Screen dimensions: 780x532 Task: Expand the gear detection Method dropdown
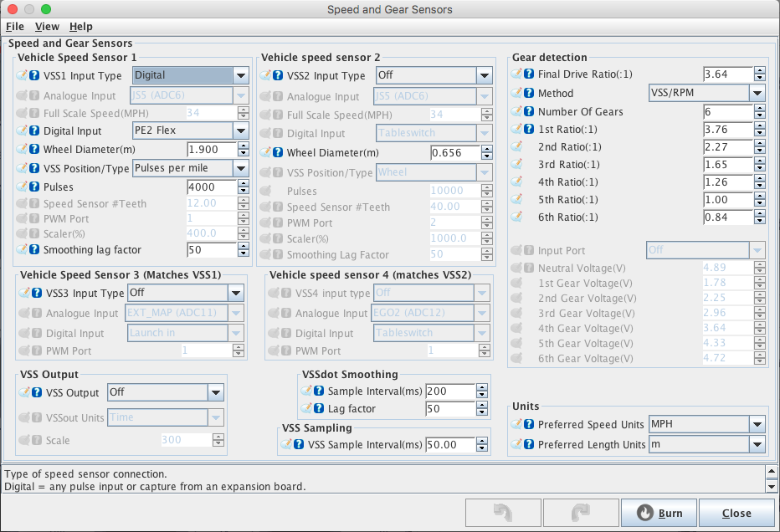(x=757, y=93)
